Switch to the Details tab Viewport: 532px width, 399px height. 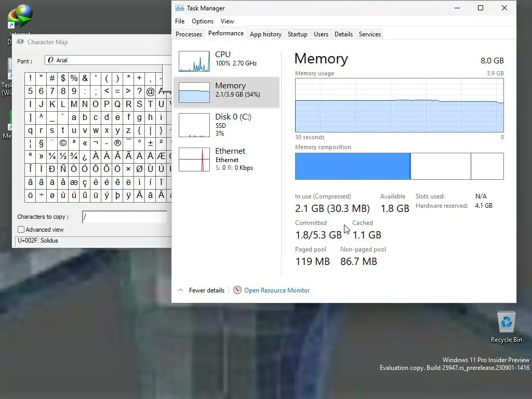(x=343, y=34)
